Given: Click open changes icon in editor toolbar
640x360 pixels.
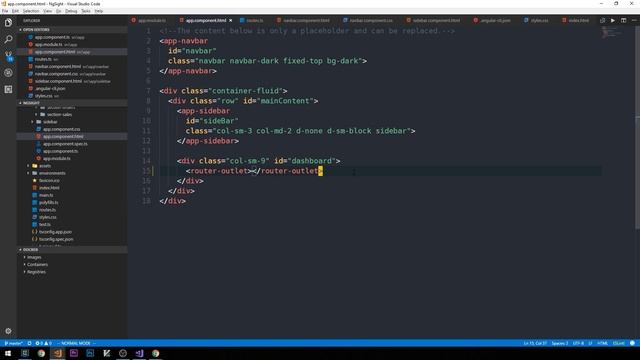Looking at the screenshot, I should point(602,20).
